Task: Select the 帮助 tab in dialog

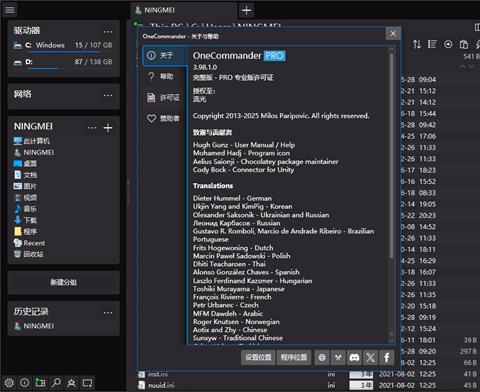Action: coord(165,76)
